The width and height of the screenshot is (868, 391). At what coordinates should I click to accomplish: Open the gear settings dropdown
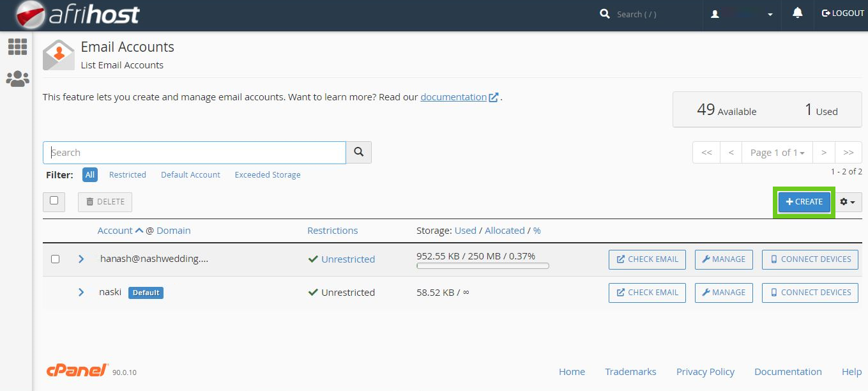tap(848, 202)
